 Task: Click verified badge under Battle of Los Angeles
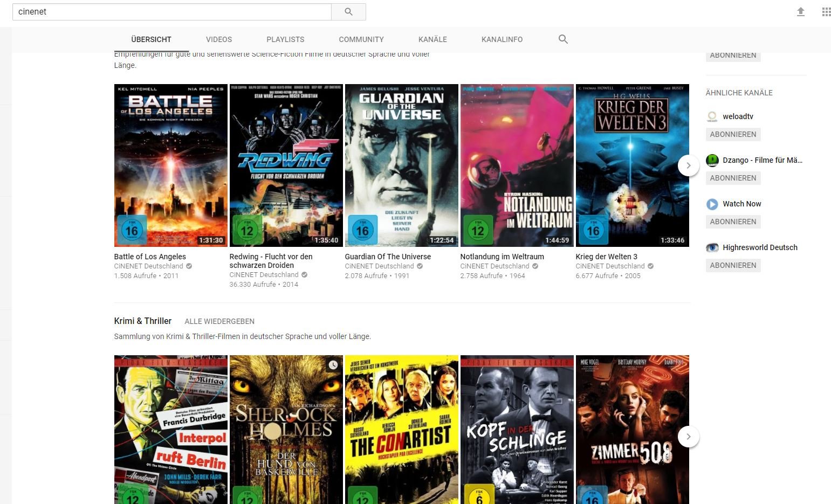click(189, 266)
